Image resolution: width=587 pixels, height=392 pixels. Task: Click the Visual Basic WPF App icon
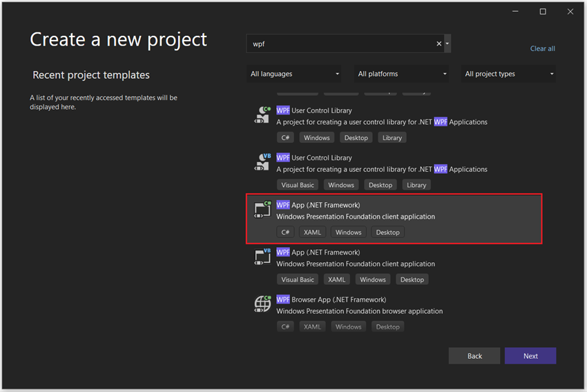(262, 257)
